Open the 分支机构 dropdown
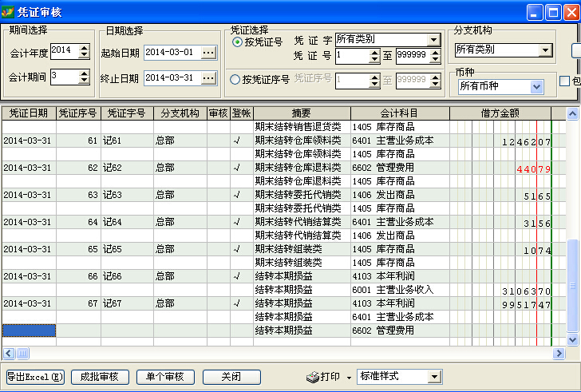This screenshot has height=392, width=581. (546, 50)
